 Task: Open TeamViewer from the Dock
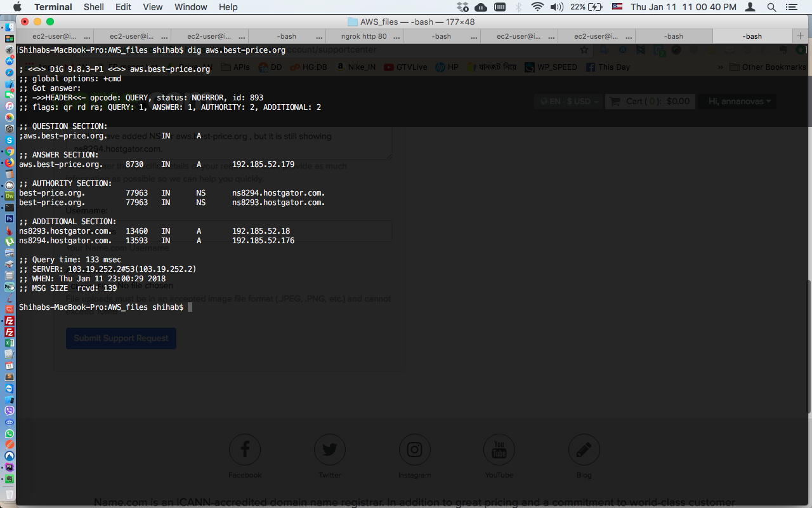click(x=10, y=388)
